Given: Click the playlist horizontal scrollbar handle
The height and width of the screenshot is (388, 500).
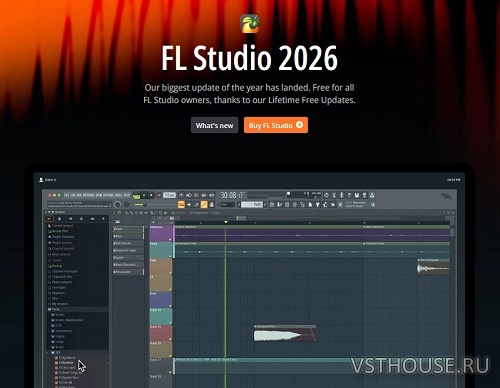Looking at the screenshot, I should click(241, 218).
